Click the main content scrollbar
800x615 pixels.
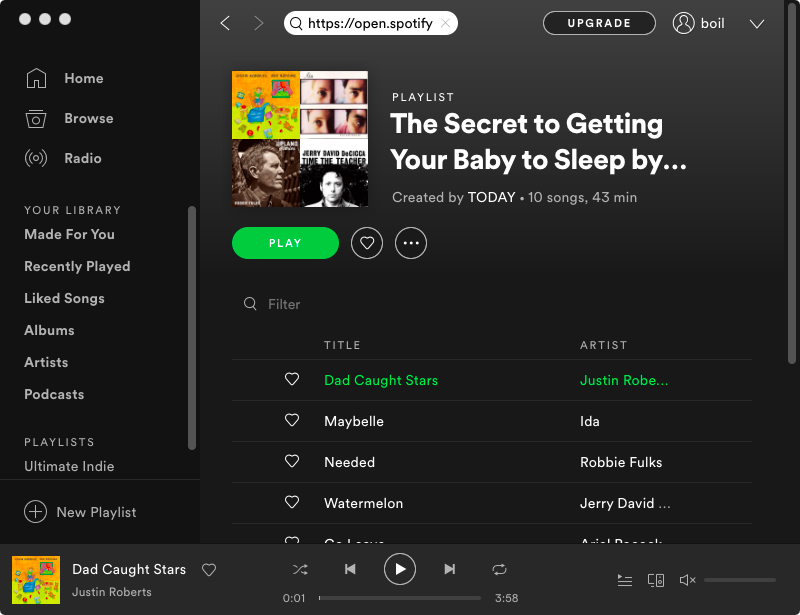point(792,184)
